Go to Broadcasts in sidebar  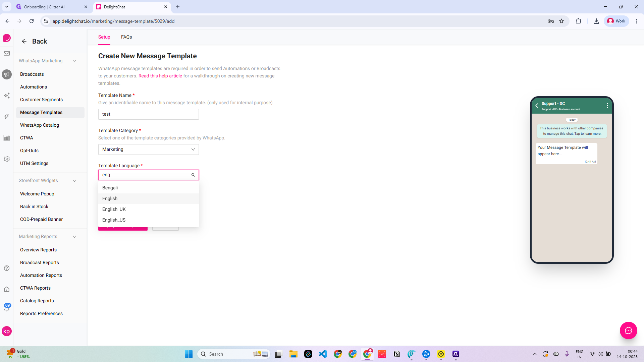(x=32, y=74)
